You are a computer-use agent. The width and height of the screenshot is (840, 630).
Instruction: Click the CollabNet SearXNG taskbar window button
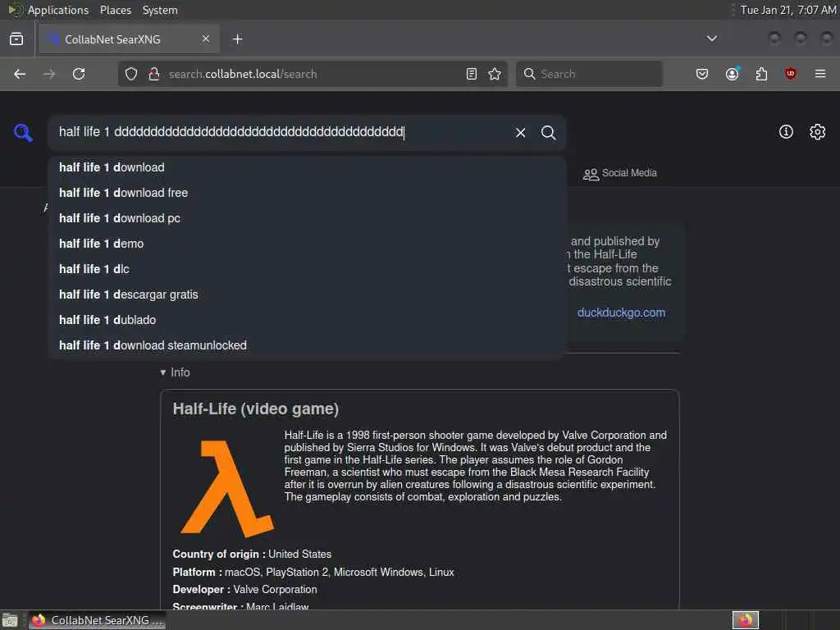pyautogui.click(x=98, y=621)
